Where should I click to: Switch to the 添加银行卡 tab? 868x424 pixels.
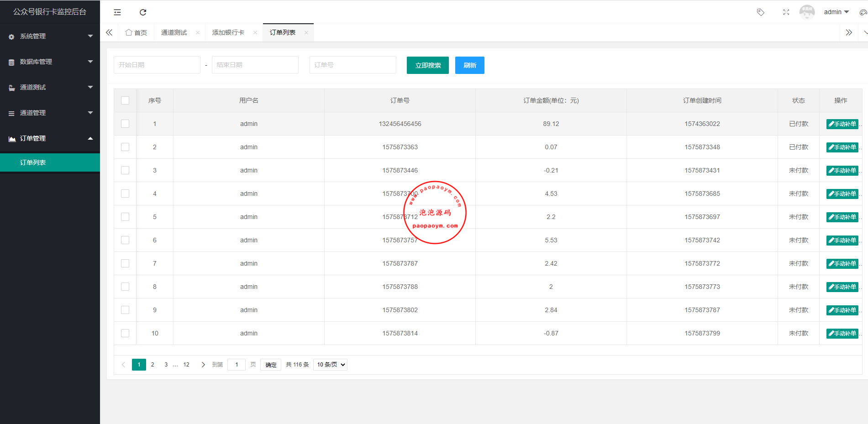[228, 32]
